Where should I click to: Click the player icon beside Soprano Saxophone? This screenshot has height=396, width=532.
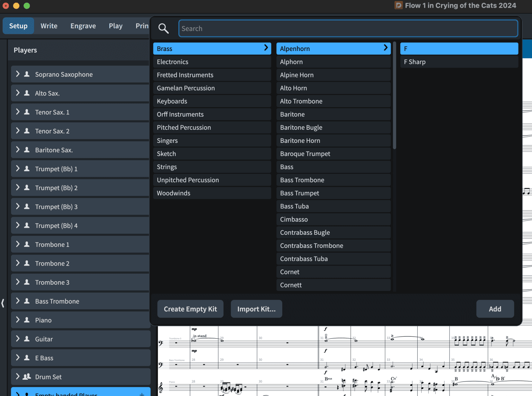tap(27, 74)
